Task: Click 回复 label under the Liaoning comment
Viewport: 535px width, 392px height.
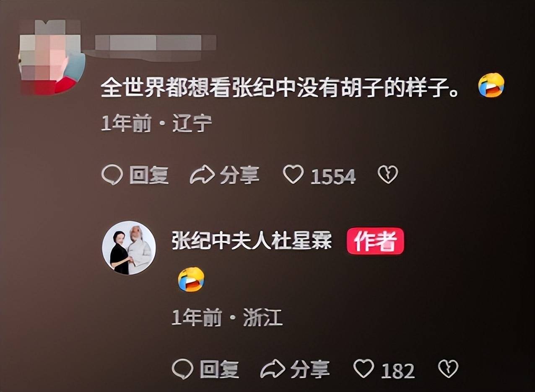Action: [x=149, y=175]
